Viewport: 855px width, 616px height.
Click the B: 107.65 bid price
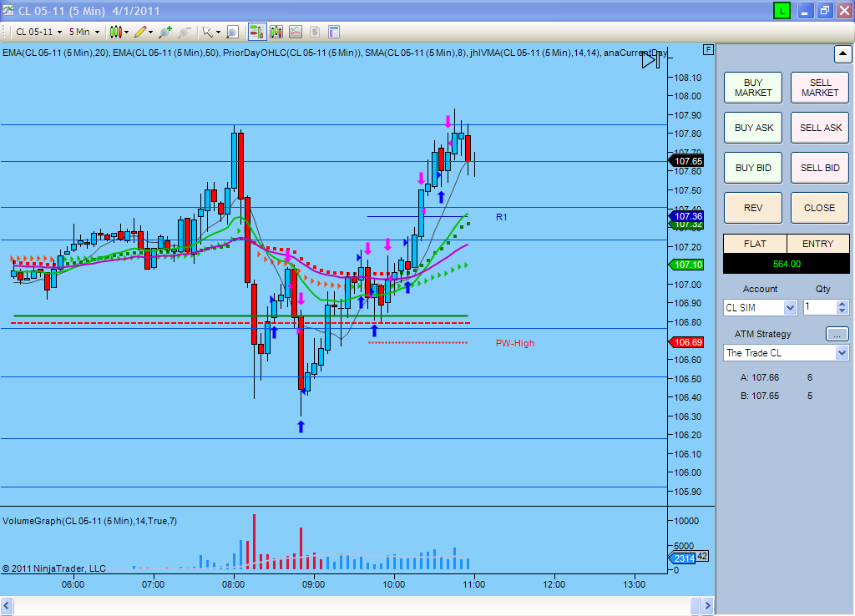coord(760,396)
